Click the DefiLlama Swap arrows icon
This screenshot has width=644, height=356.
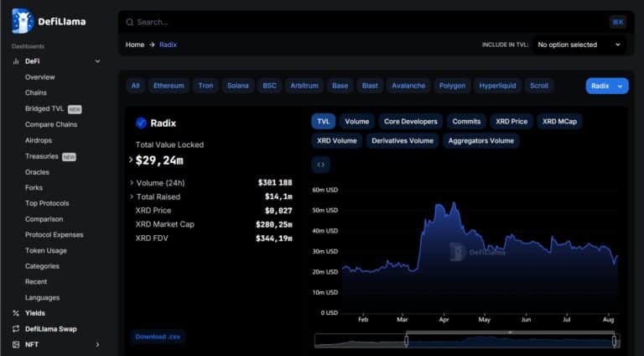(x=16, y=328)
